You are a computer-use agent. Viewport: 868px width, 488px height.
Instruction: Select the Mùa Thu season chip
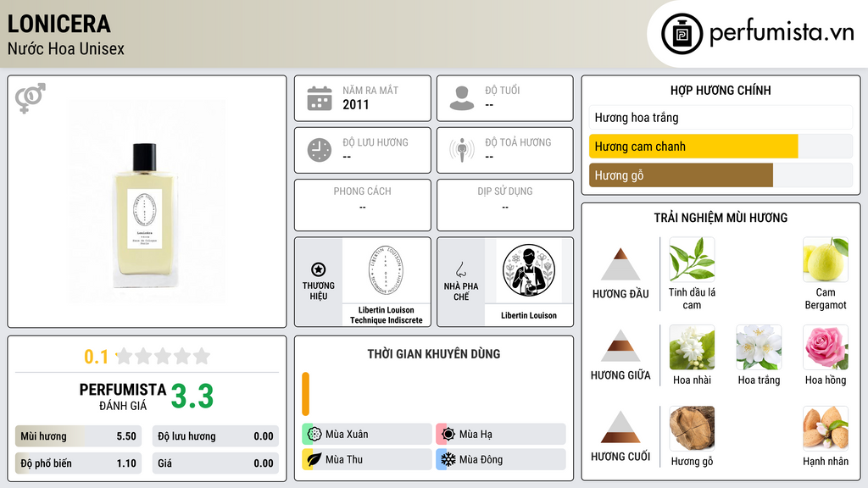point(367,459)
